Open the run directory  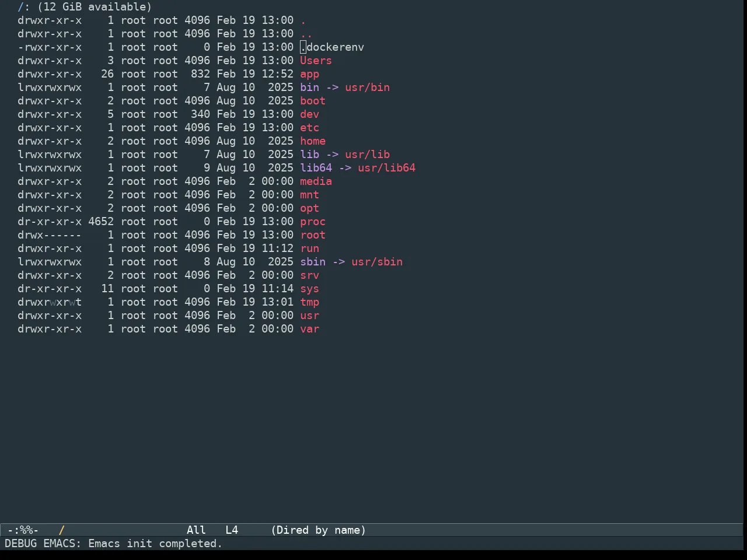(x=309, y=249)
